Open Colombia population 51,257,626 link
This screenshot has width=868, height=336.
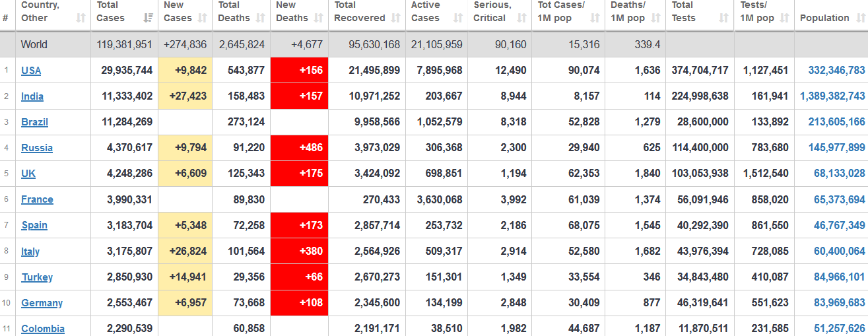click(x=840, y=329)
